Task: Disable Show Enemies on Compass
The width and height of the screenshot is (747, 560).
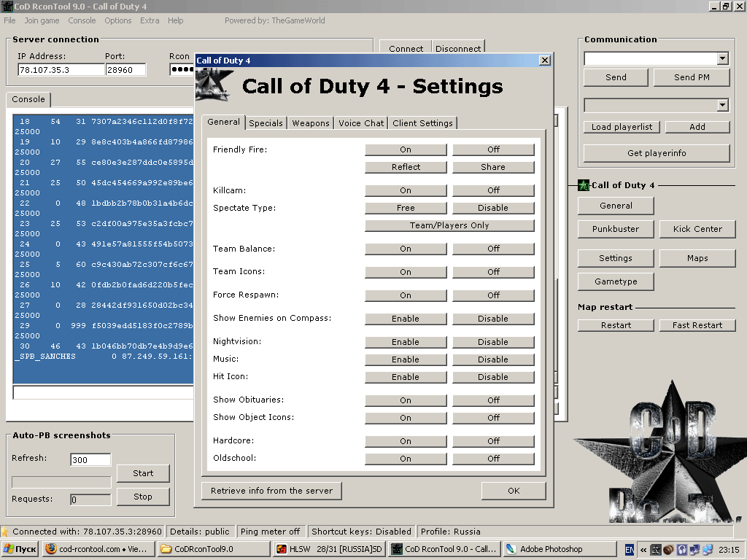Action: [x=494, y=319]
